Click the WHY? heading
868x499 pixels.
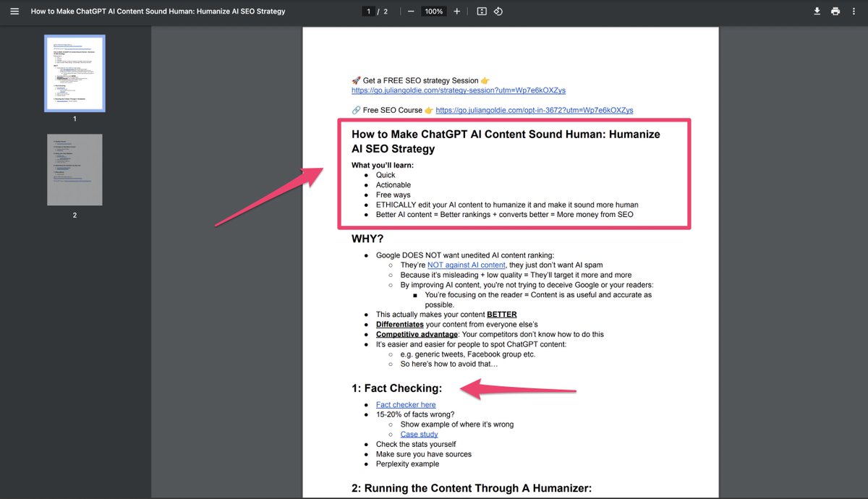[x=367, y=239]
